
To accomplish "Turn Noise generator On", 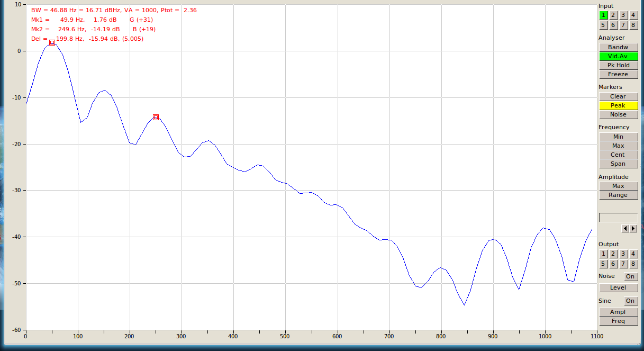I will pyautogui.click(x=630, y=277).
